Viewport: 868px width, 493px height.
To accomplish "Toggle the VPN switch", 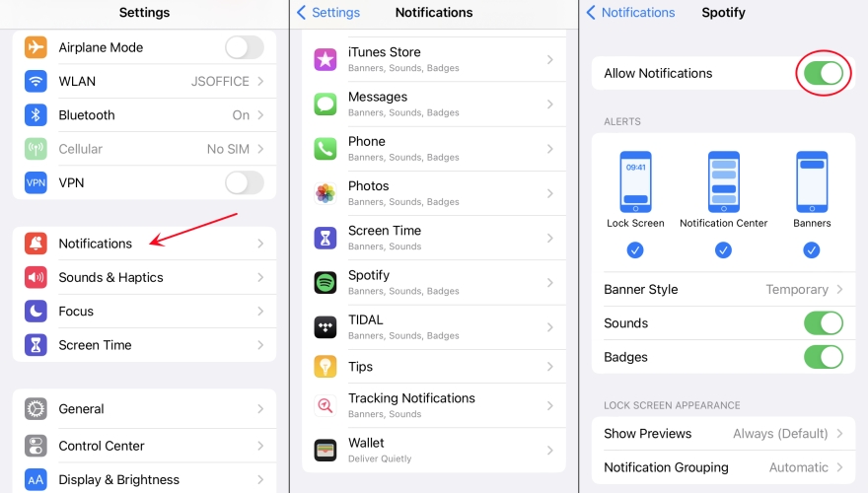I will point(245,182).
